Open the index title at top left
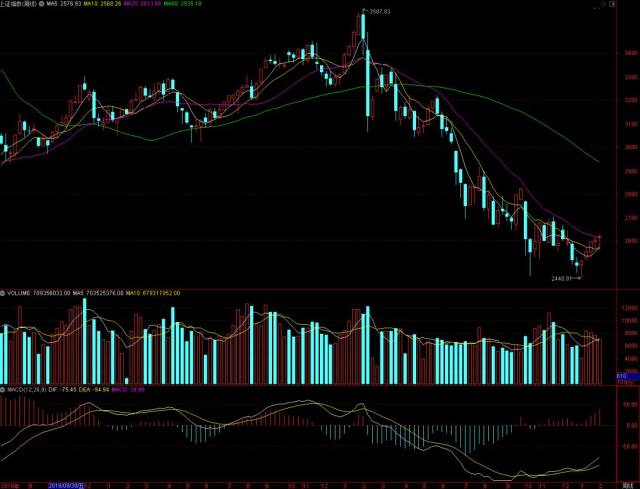Image resolution: width=640 pixels, height=489 pixels. [x=18, y=4]
